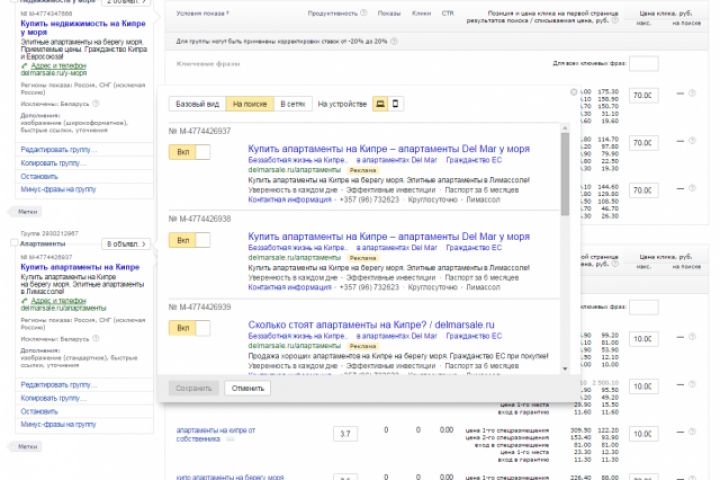Open Контактная информация in ad № M-4774426938
Image resolution: width=720 pixels, height=480 pixels.
[290, 288]
